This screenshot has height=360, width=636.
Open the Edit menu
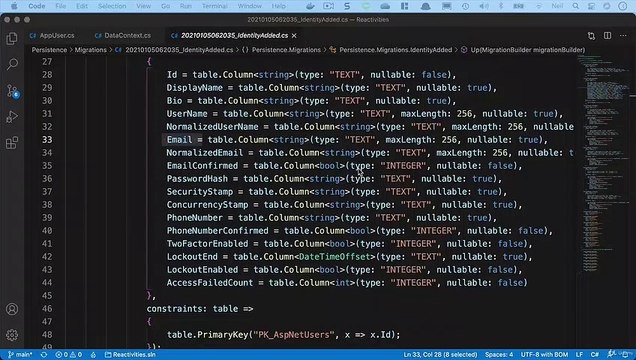point(82,6)
